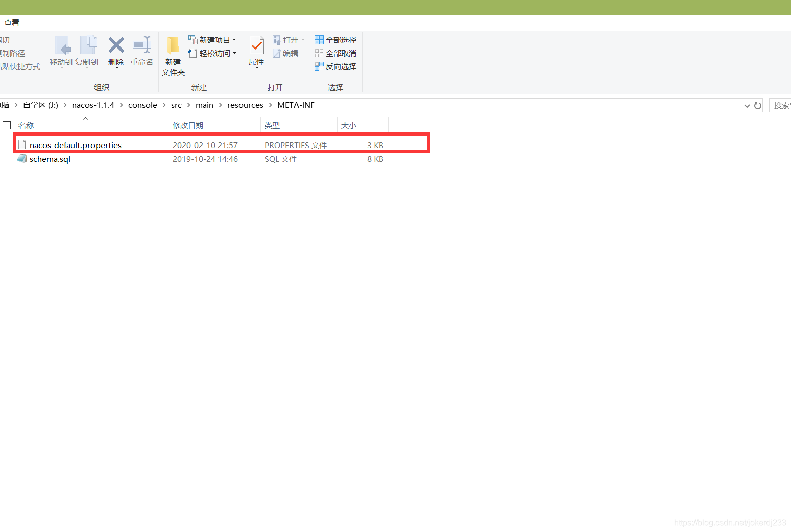Go to the main breadcrumb
The image size is (791, 532).
click(204, 105)
